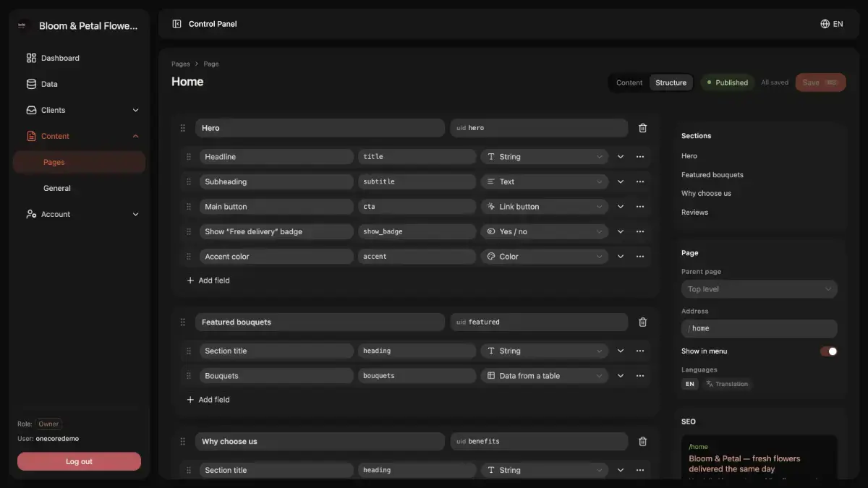
Task: Click the Published status button
Action: coord(727,82)
